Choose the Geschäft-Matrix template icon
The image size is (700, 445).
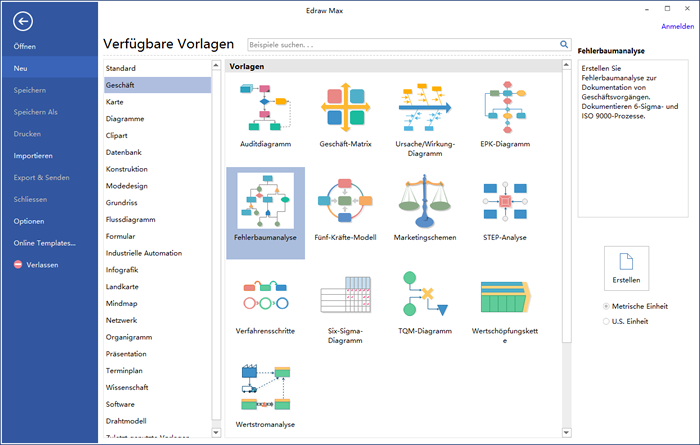345,107
